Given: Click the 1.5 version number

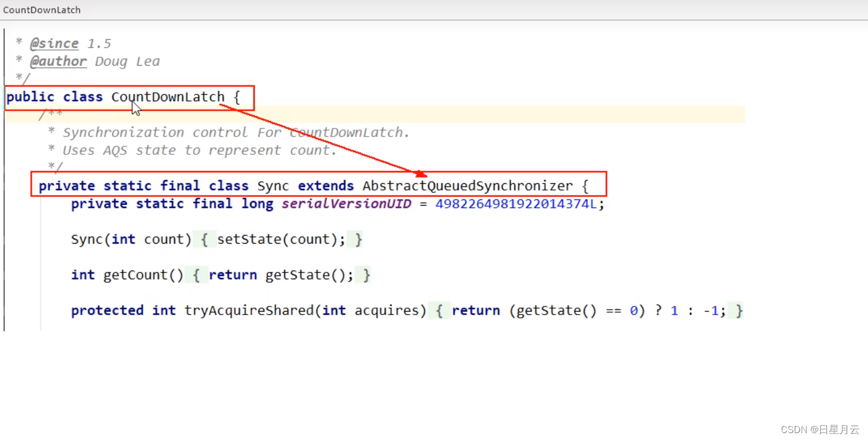Looking at the screenshot, I should tap(99, 44).
